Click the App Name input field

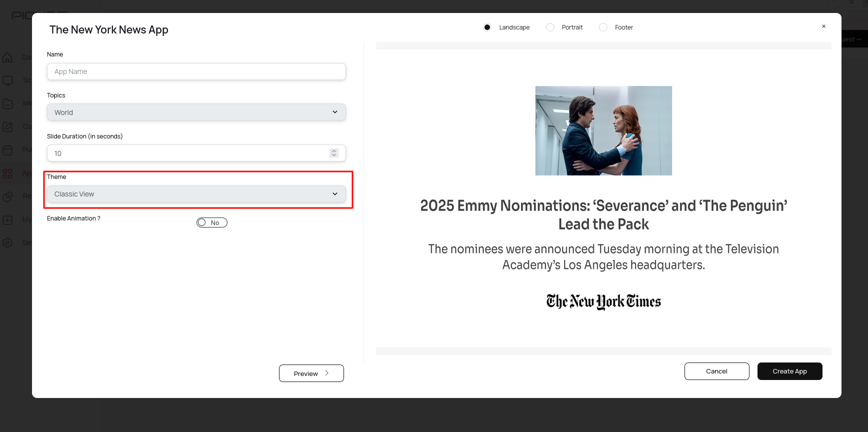(196, 71)
